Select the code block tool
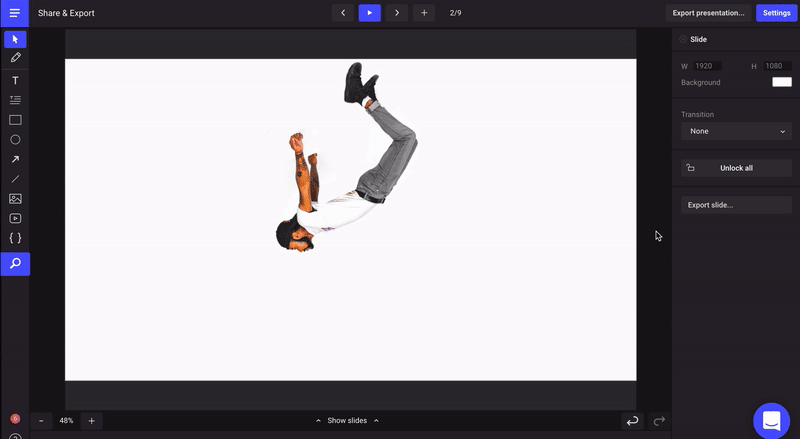This screenshot has width=800, height=439. click(x=15, y=238)
